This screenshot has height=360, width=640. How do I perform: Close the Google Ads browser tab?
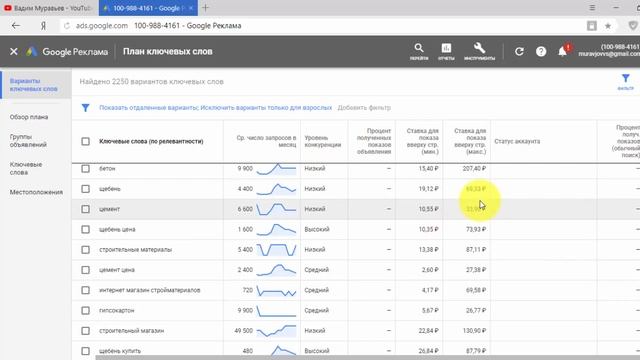pyautogui.click(x=191, y=8)
